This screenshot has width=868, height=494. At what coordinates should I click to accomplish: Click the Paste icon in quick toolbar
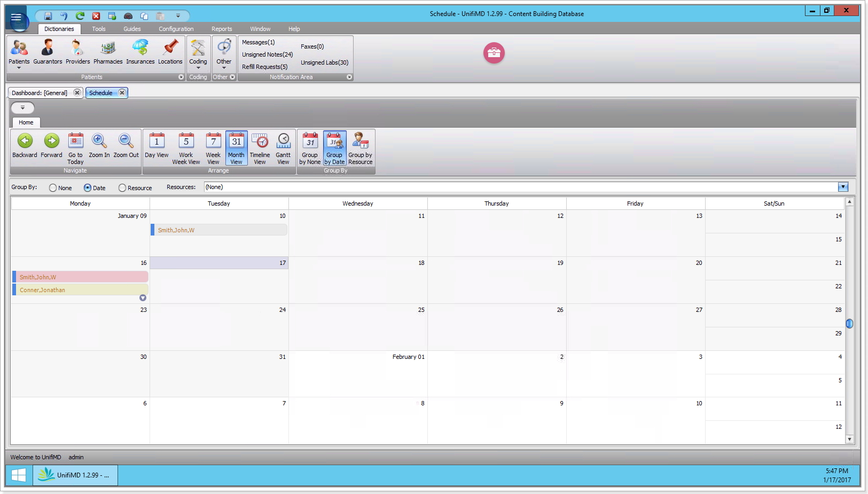pos(160,16)
